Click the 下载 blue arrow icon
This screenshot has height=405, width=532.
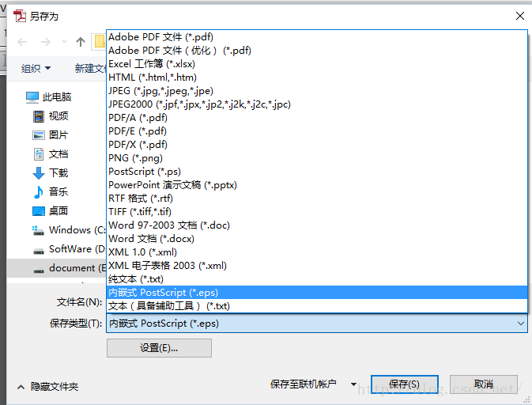[x=39, y=173]
